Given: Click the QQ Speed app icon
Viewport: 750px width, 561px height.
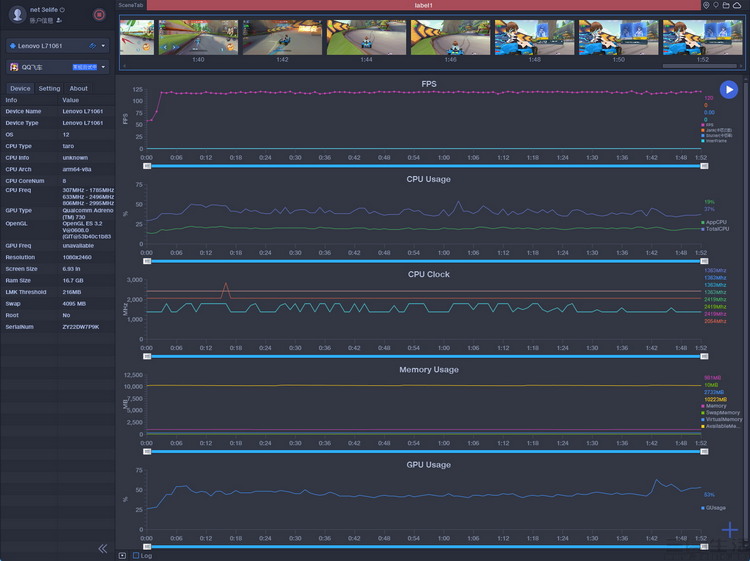Looking at the screenshot, I should pyautogui.click(x=14, y=67).
